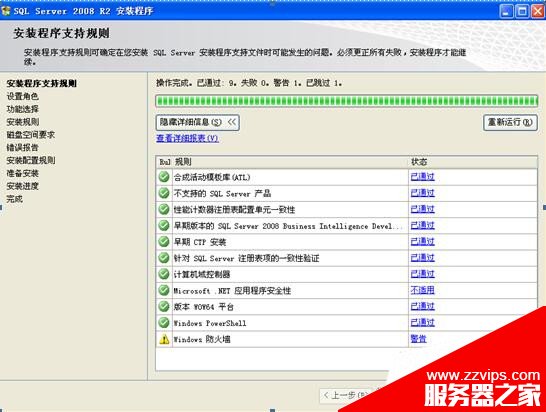The width and height of the screenshot is (546, 412).
Task: Click 上一步 back button
Action: tap(345, 395)
